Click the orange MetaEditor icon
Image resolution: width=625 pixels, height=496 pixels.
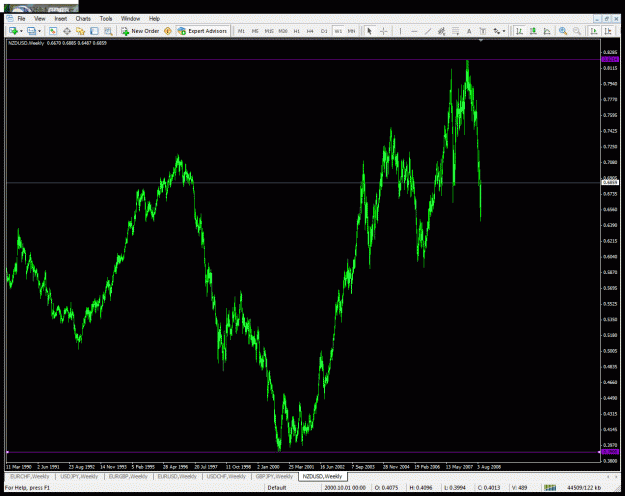(168, 31)
